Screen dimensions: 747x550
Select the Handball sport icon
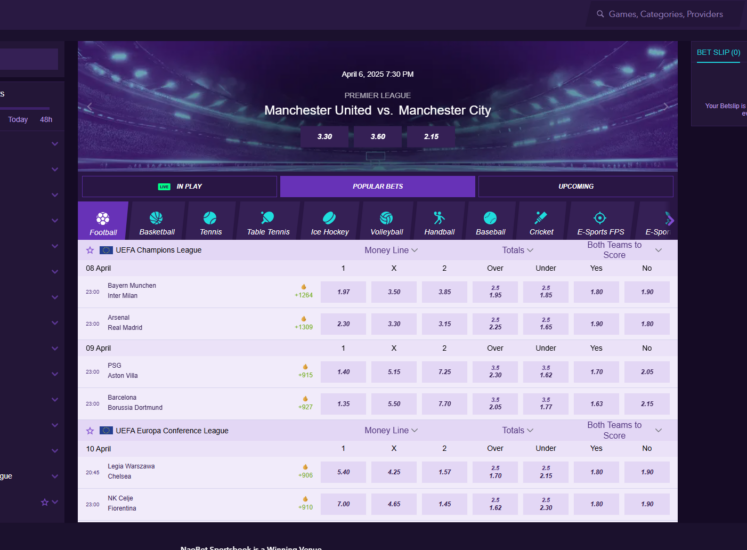click(439, 222)
